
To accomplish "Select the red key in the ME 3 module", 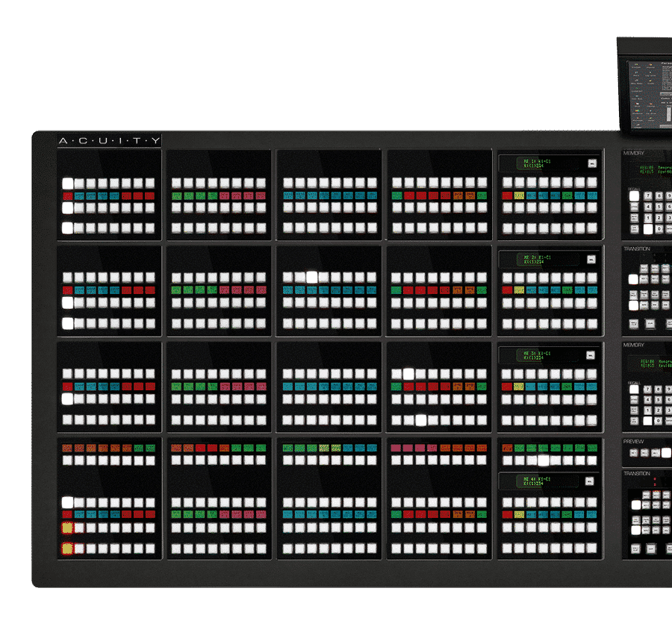I will [x=508, y=387].
